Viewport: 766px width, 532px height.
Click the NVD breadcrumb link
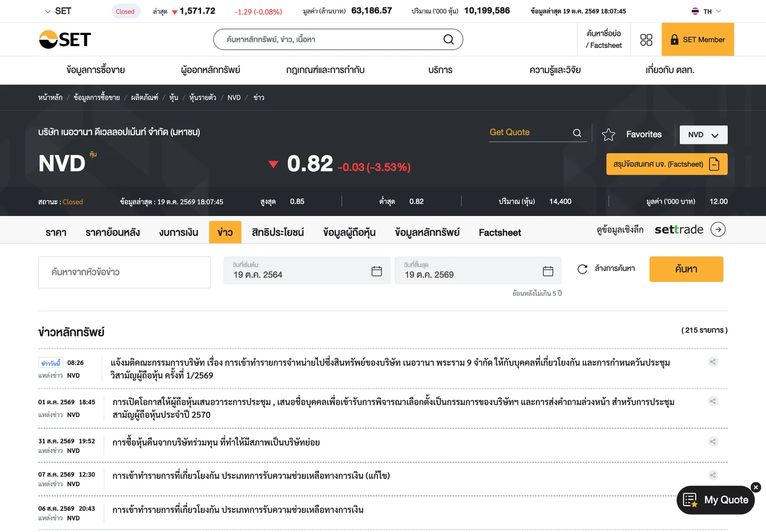click(234, 98)
